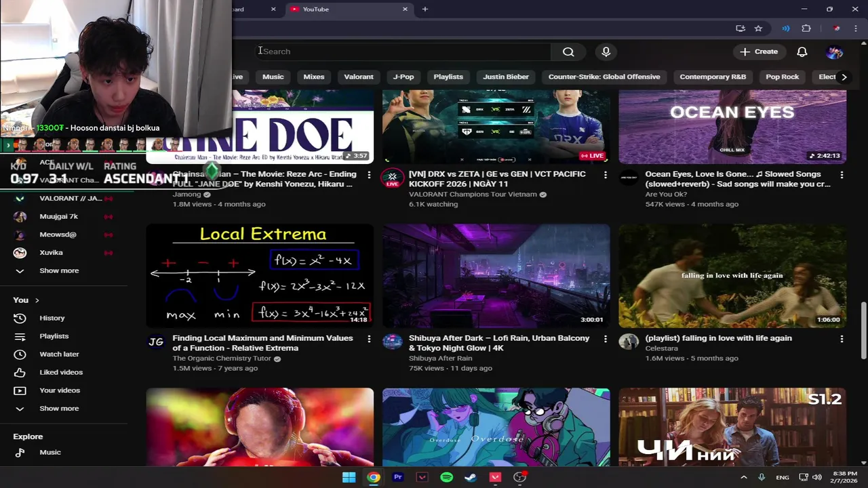The width and height of the screenshot is (868, 488).
Task: Select Counter-Strike: Global Offensive chip
Action: tap(604, 77)
